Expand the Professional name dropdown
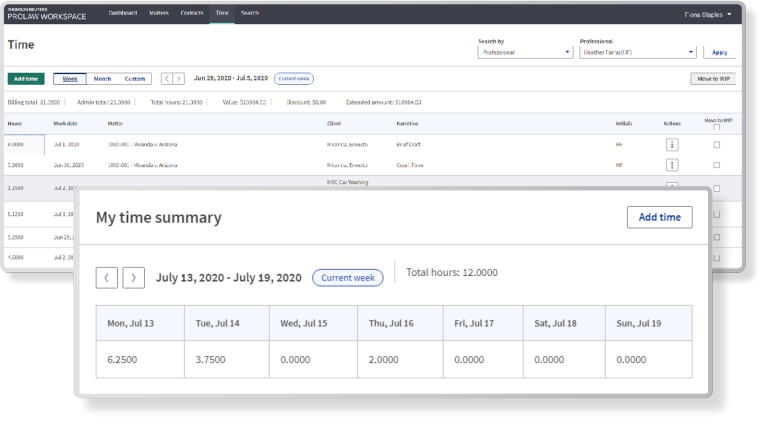 pyautogui.click(x=637, y=52)
